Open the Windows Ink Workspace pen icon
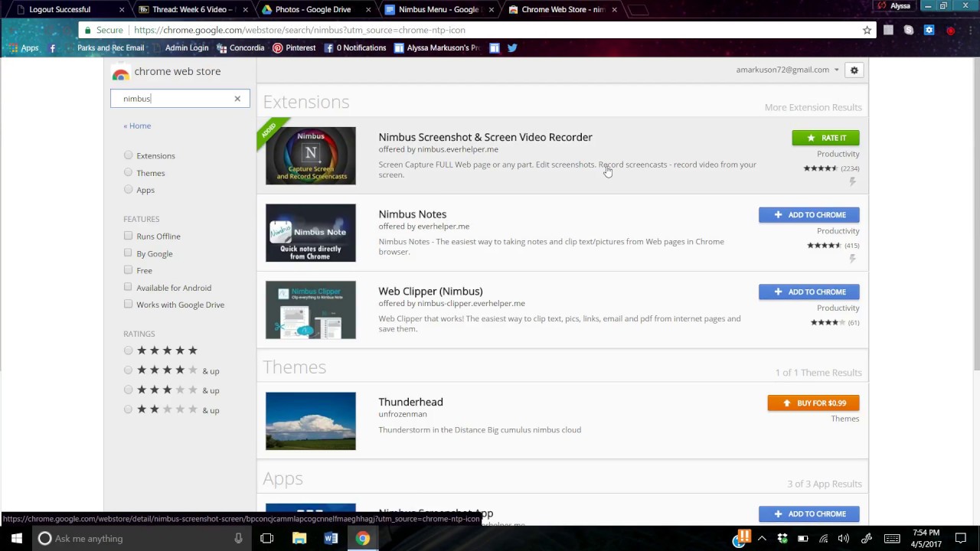The image size is (980, 551). pyautogui.click(x=867, y=539)
